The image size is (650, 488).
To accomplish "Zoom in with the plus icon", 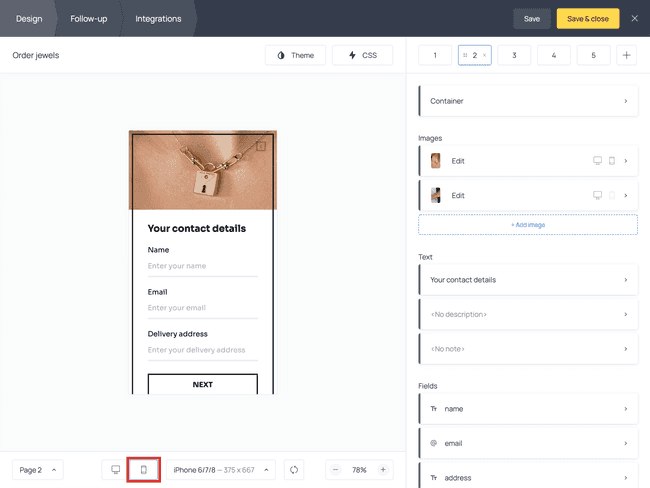I will click(383, 469).
